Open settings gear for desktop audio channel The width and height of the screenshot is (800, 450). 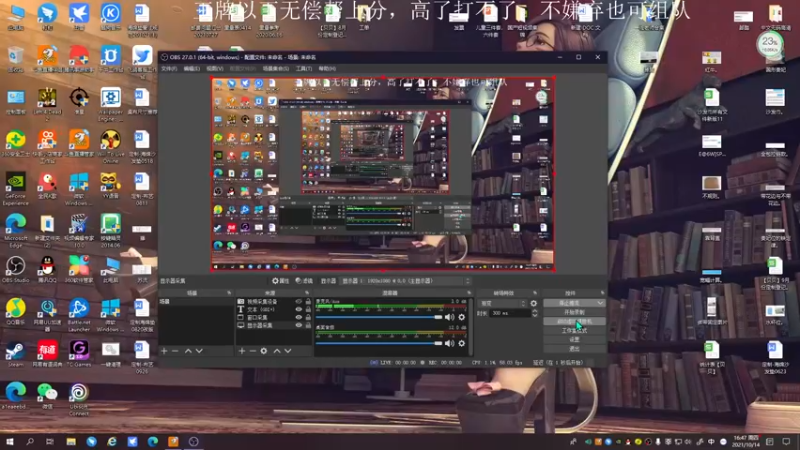(462, 343)
